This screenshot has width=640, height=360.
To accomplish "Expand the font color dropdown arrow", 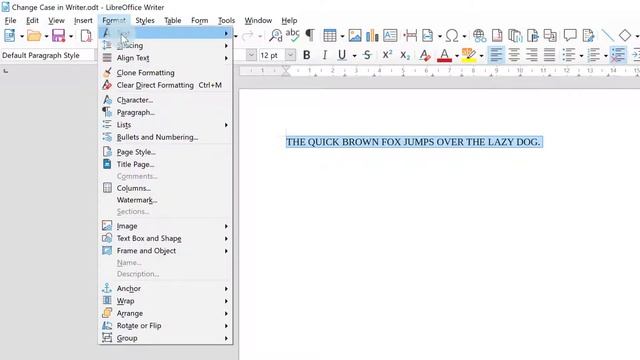I will [457, 56].
